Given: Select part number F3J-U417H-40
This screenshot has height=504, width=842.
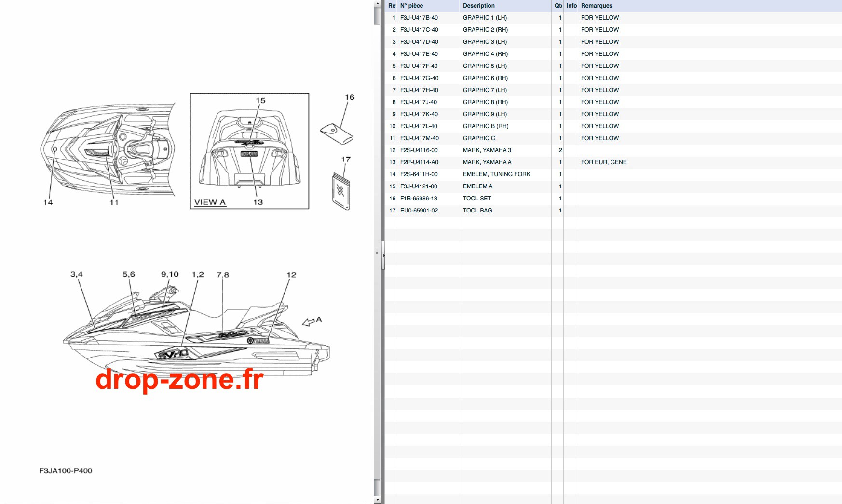Looking at the screenshot, I should 419,90.
